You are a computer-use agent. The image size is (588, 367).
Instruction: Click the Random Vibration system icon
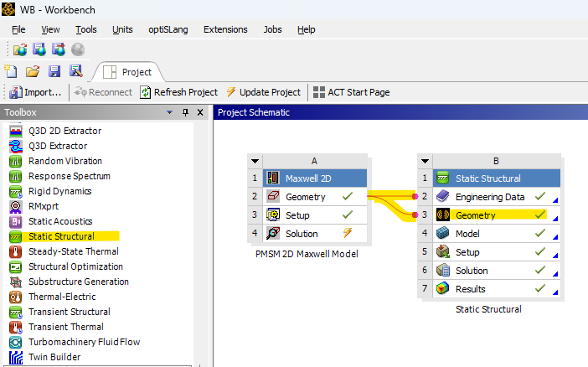coord(16,161)
